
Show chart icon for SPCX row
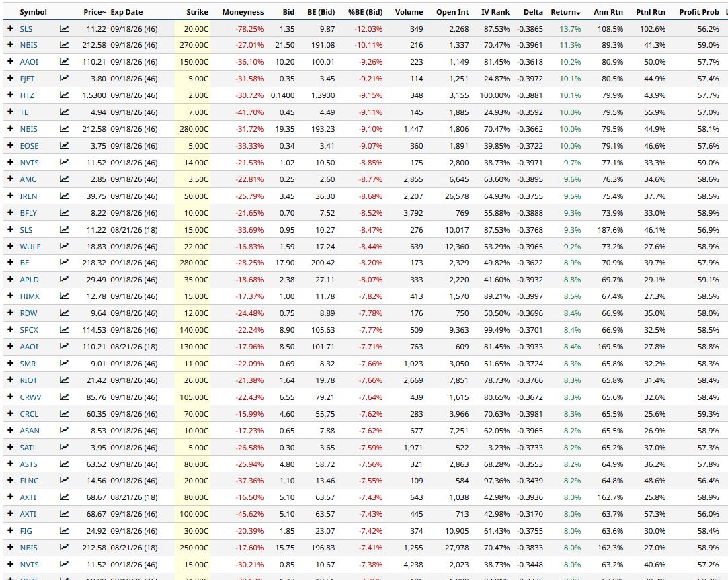pyautogui.click(x=65, y=330)
